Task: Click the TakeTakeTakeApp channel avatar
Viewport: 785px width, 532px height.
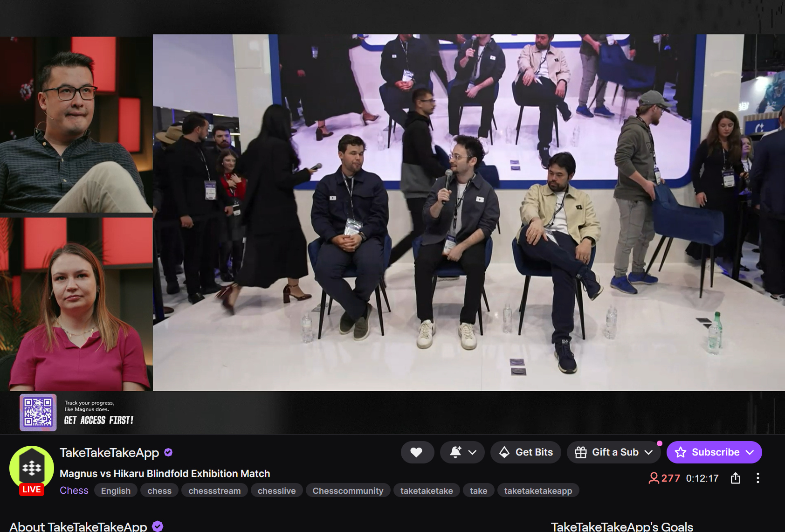Action: pos(32,468)
